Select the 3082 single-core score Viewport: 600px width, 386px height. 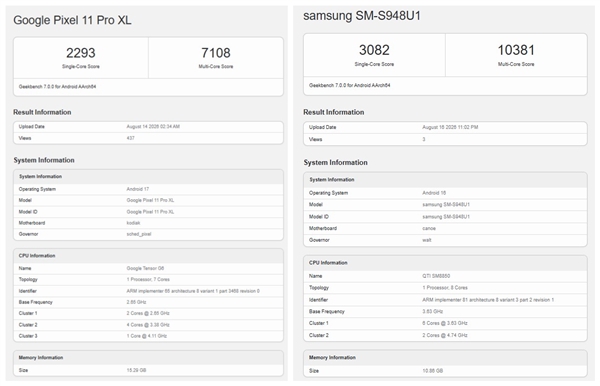pos(374,50)
